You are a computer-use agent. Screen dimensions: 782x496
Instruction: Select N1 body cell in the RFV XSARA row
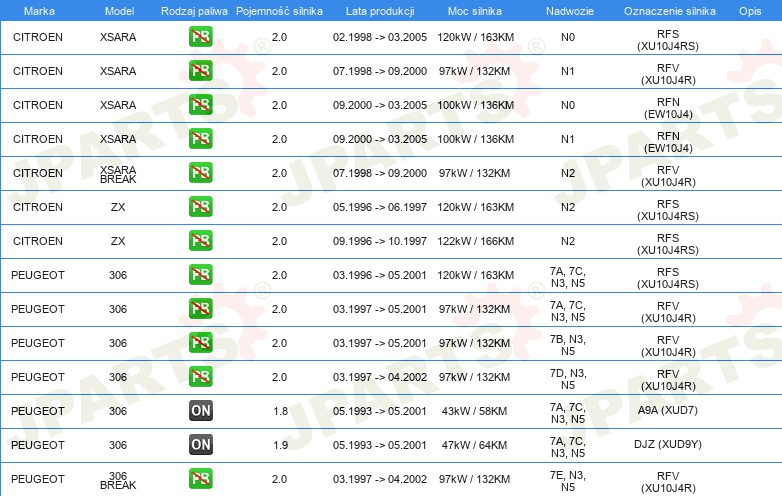click(568, 71)
